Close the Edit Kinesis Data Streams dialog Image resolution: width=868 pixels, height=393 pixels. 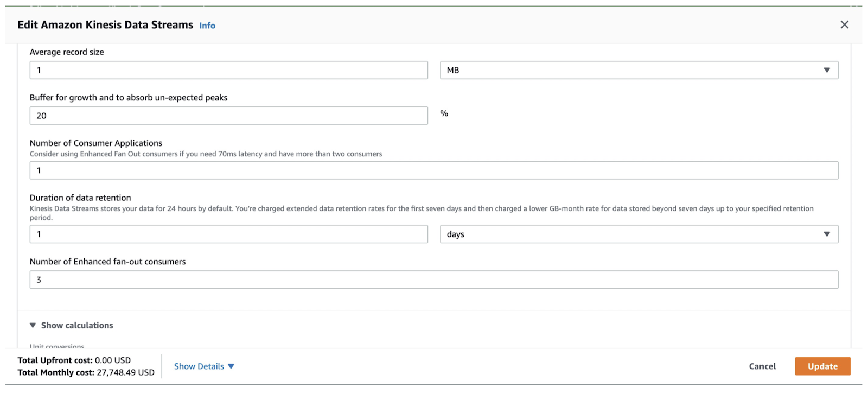tap(844, 25)
